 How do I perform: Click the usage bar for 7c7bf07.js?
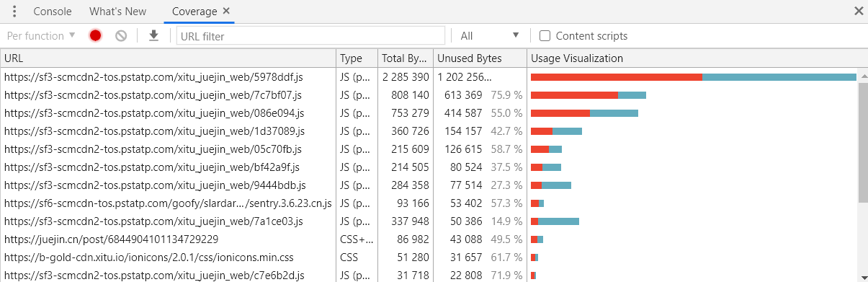(589, 94)
